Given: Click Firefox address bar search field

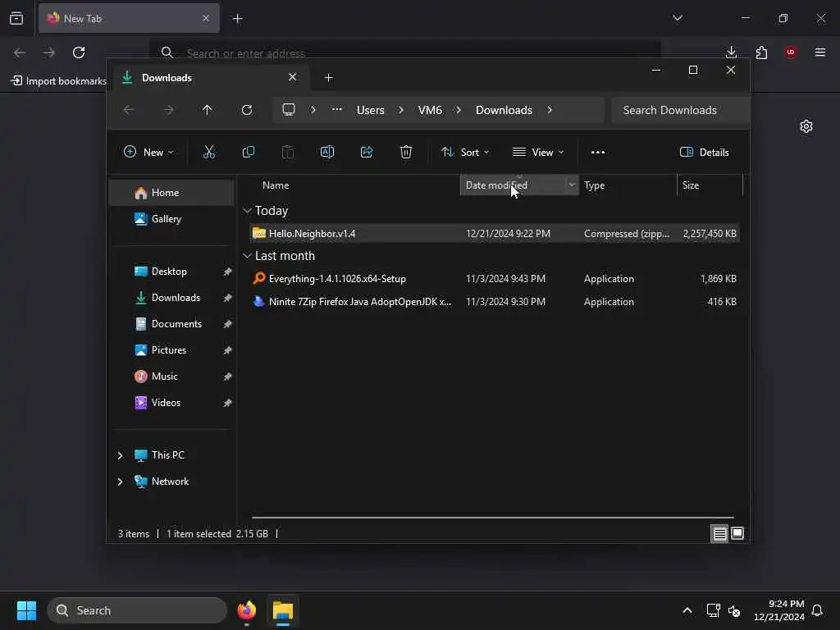Looking at the screenshot, I should [x=405, y=52].
